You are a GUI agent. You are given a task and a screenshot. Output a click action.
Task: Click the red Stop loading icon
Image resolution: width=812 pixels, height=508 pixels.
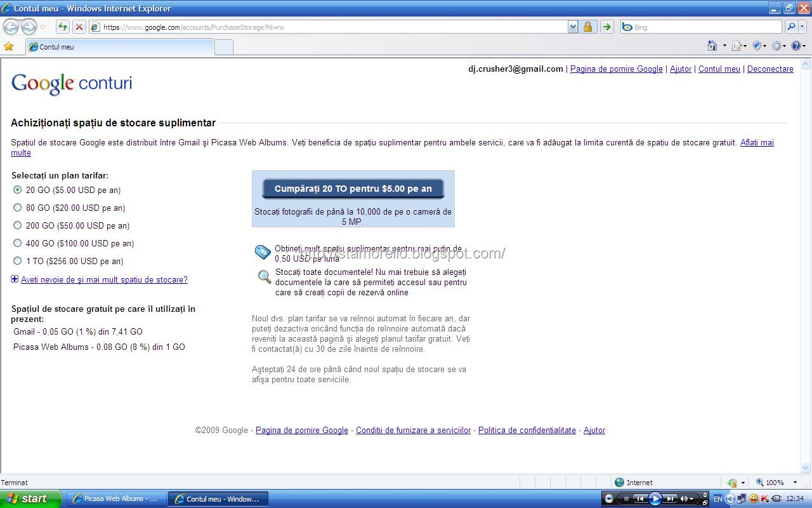(x=79, y=27)
